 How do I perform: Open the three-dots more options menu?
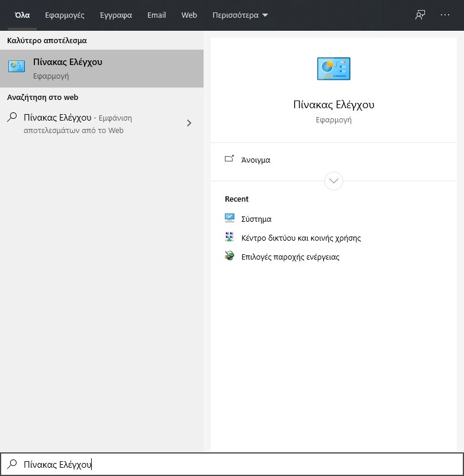pos(445,15)
